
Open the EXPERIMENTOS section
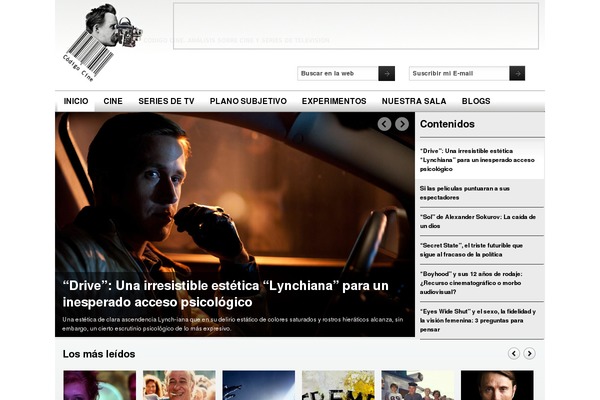(x=334, y=101)
